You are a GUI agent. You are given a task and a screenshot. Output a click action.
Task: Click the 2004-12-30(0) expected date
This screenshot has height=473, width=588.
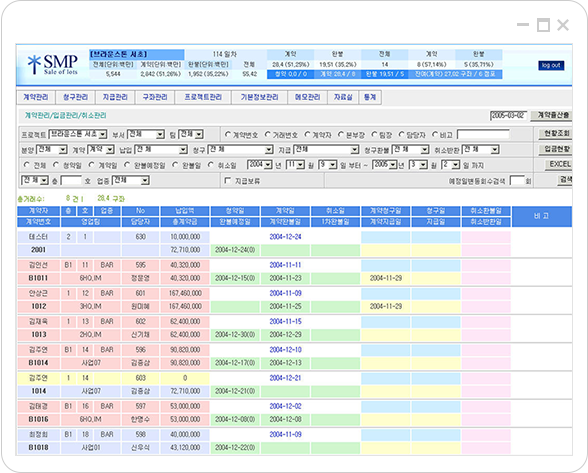pos(235,335)
